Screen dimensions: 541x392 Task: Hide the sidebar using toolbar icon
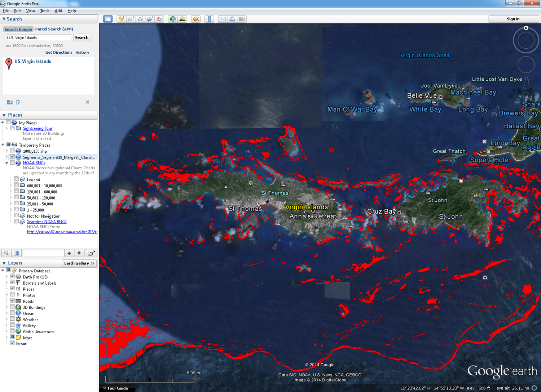pos(108,19)
